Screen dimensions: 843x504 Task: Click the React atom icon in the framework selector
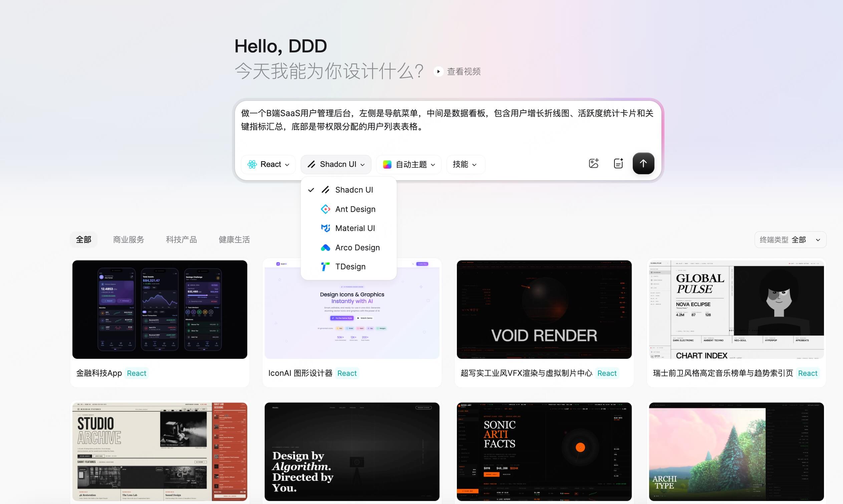click(252, 164)
